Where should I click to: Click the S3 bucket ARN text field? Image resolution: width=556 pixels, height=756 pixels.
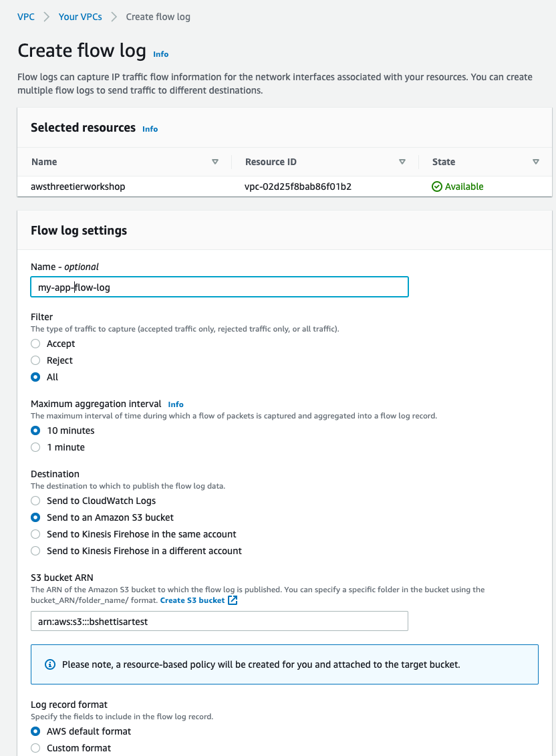pos(219,621)
